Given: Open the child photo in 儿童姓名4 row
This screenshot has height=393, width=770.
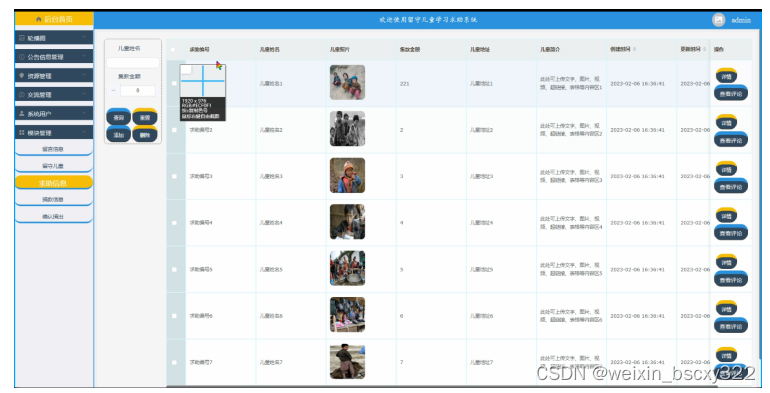Looking at the screenshot, I should point(347,222).
